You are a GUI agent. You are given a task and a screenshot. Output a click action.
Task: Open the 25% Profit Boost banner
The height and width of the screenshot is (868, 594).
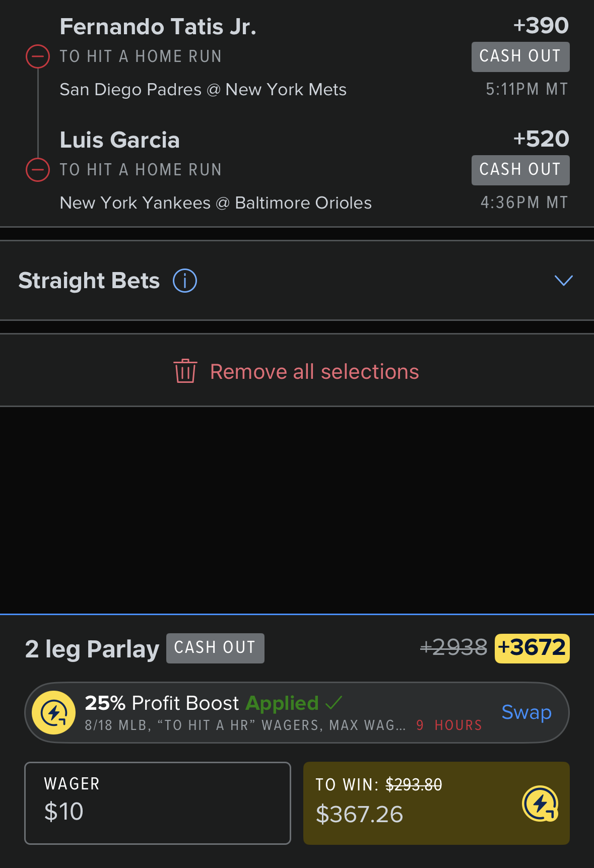(x=297, y=712)
